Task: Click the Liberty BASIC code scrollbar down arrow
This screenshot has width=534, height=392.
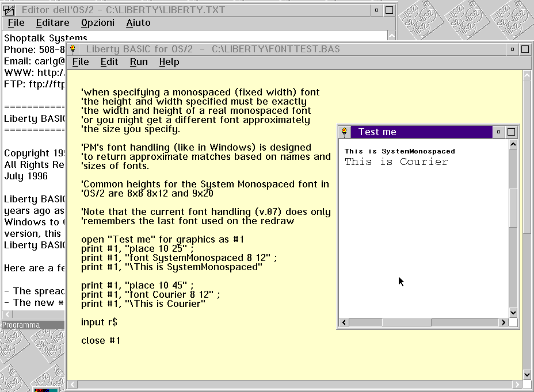Action: 527,375
